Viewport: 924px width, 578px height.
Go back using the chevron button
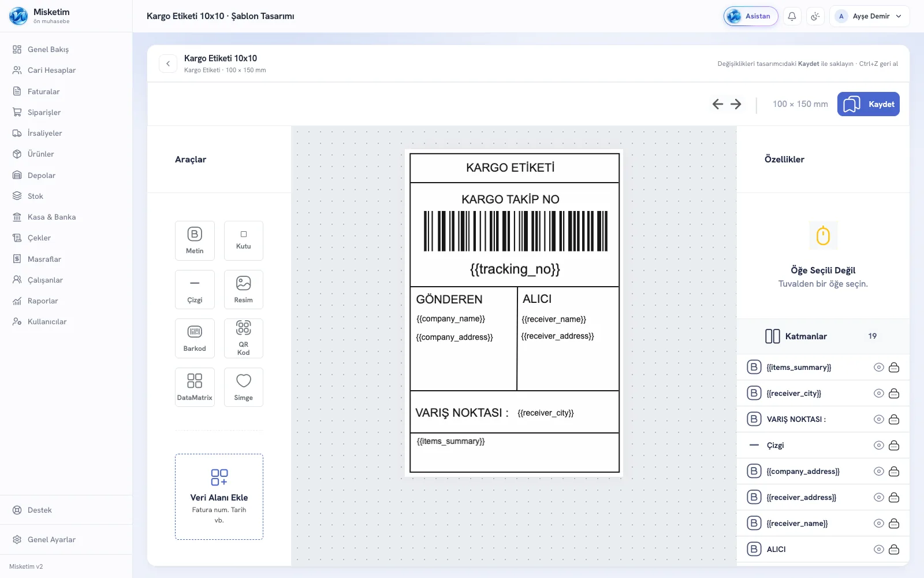[168, 64]
